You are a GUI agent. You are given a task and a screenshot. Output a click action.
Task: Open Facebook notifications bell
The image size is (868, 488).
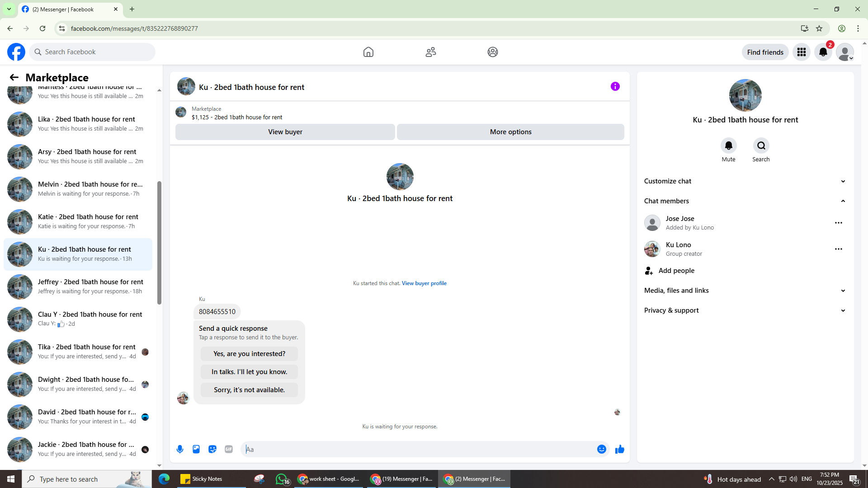[823, 52]
